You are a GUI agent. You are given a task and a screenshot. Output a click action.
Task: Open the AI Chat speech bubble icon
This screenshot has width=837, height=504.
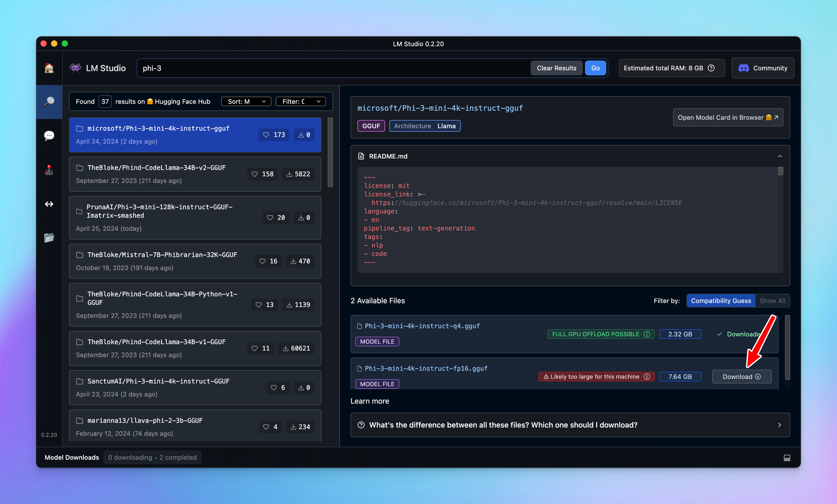click(49, 136)
